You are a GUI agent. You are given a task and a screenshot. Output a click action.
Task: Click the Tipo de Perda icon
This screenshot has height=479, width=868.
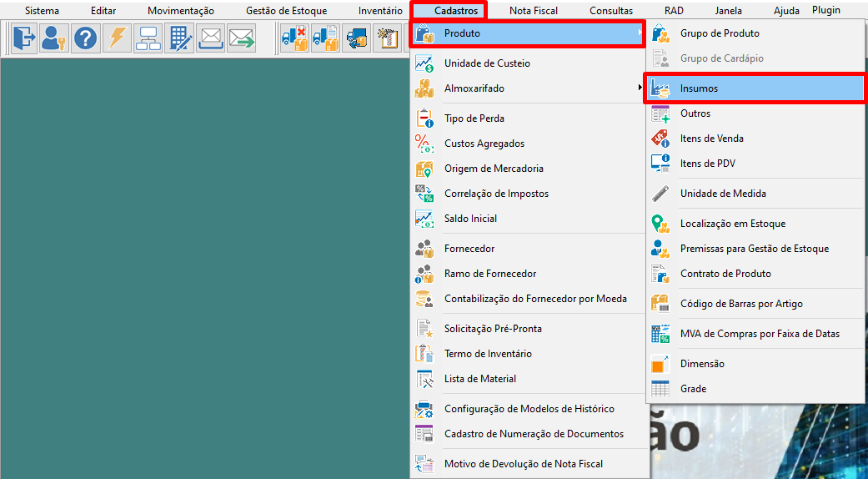click(x=424, y=118)
